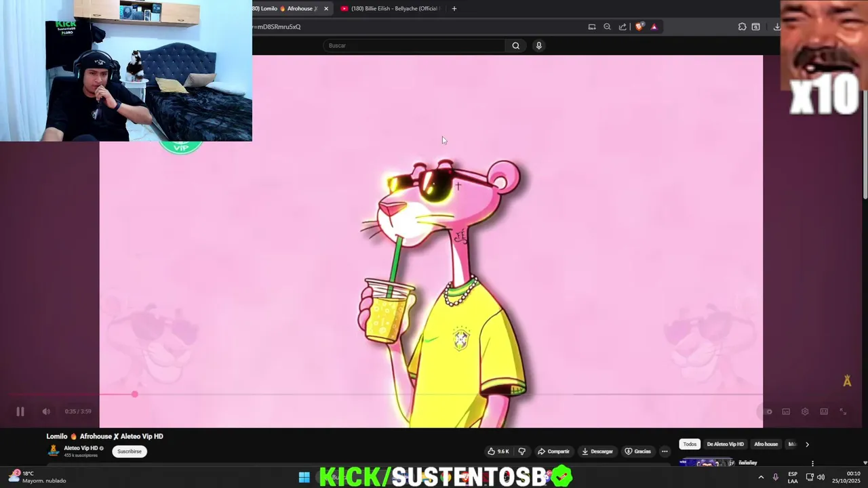Click the 0:35 / 3:59 time display
The width and height of the screenshot is (868, 488).
point(78,411)
